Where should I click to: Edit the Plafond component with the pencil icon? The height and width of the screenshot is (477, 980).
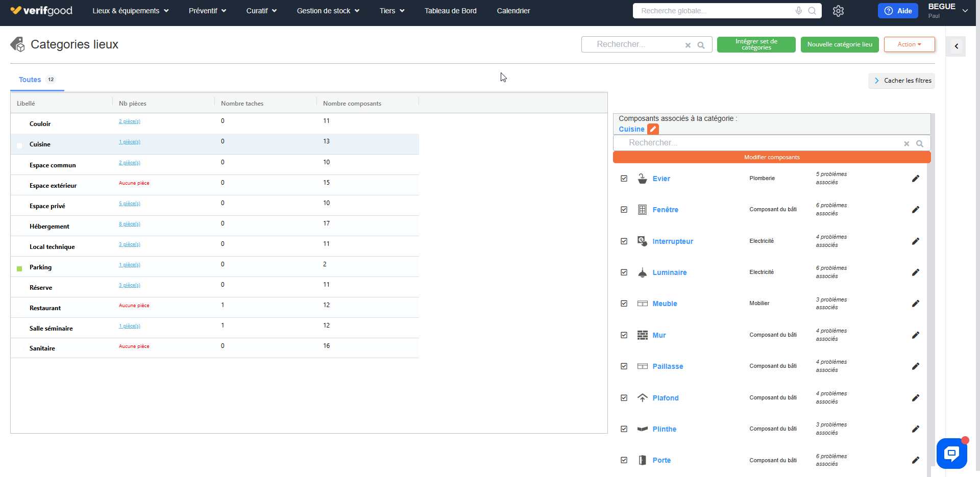916,398
